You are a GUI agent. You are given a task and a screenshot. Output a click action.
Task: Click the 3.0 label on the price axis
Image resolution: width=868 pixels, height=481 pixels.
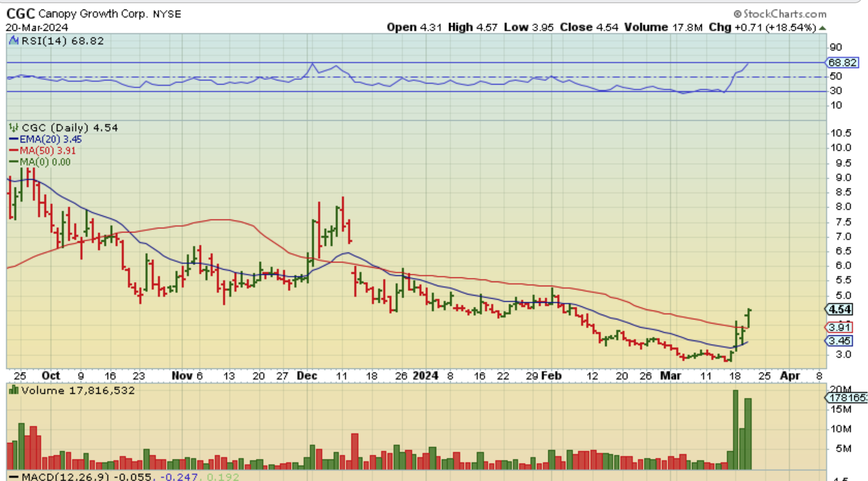coord(843,355)
